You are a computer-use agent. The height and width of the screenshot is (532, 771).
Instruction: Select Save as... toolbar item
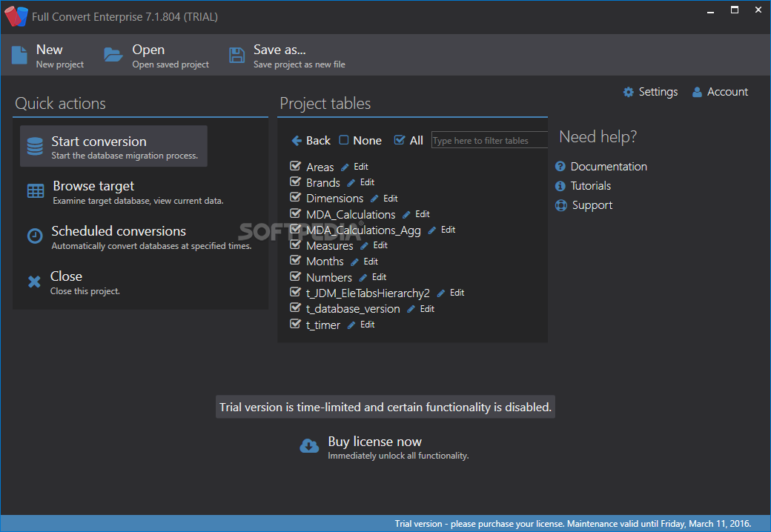tap(287, 56)
